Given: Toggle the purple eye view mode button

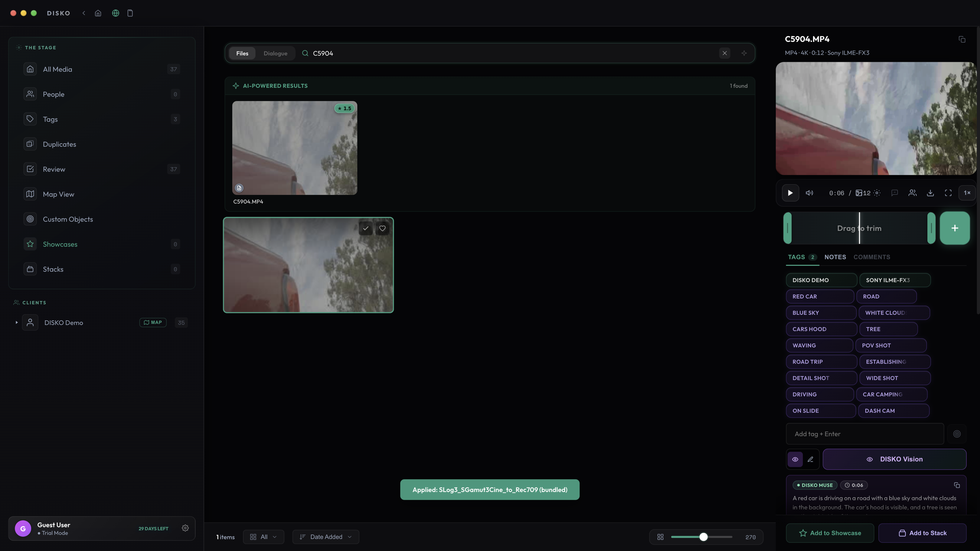Looking at the screenshot, I should pos(795,459).
